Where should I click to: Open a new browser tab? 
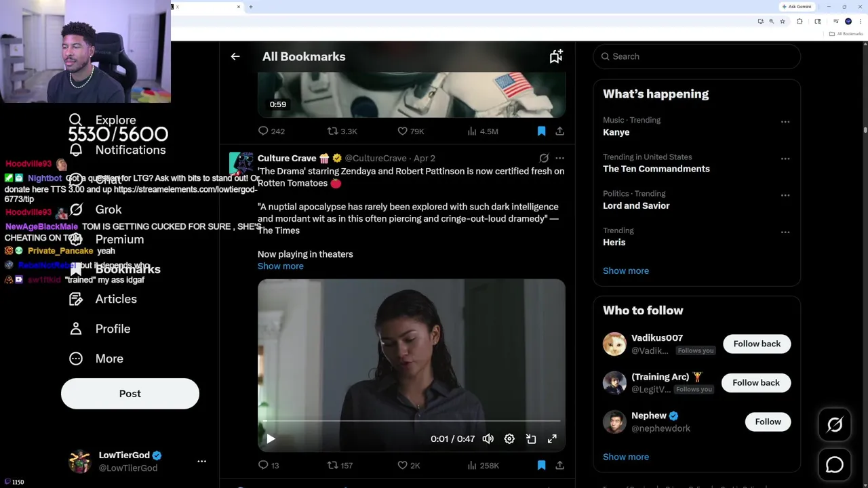tap(251, 7)
